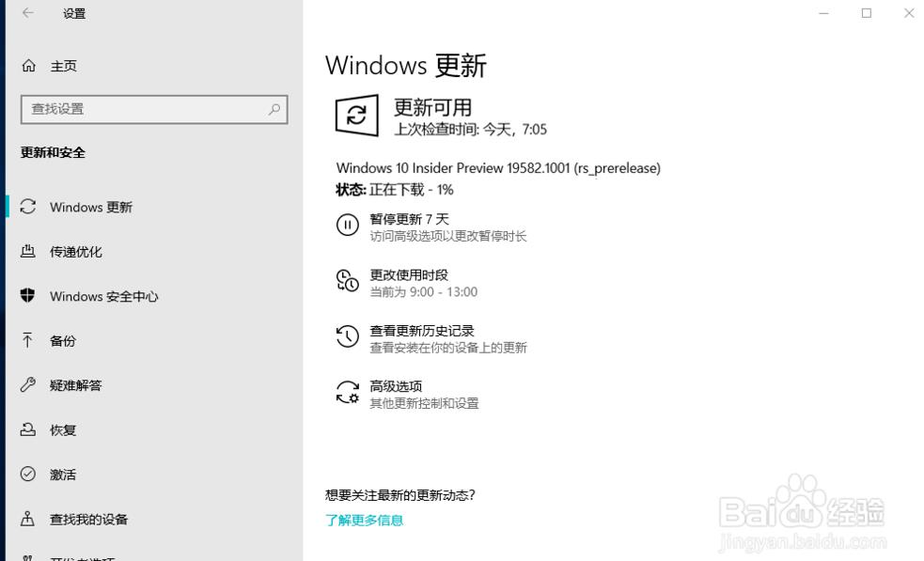Screen dimensions: 924x561
Task: Click the 更新和安全 section heading
Action: (53, 152)
